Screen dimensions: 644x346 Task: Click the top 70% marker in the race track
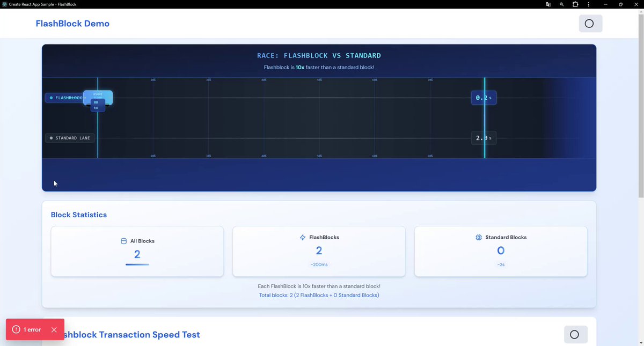click(430, 80)
